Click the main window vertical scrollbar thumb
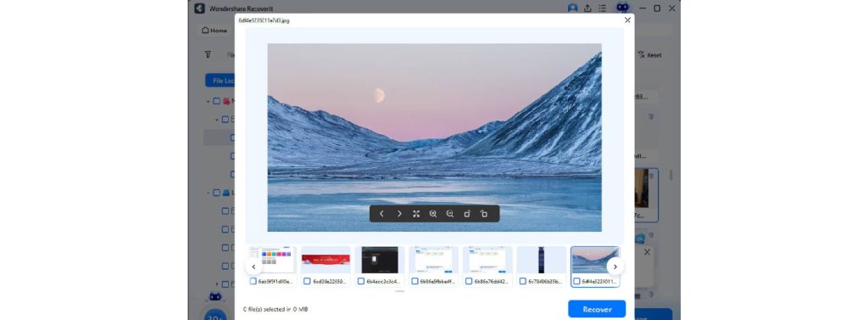Viewport: 868px width, 320px height. pos(670,174)
